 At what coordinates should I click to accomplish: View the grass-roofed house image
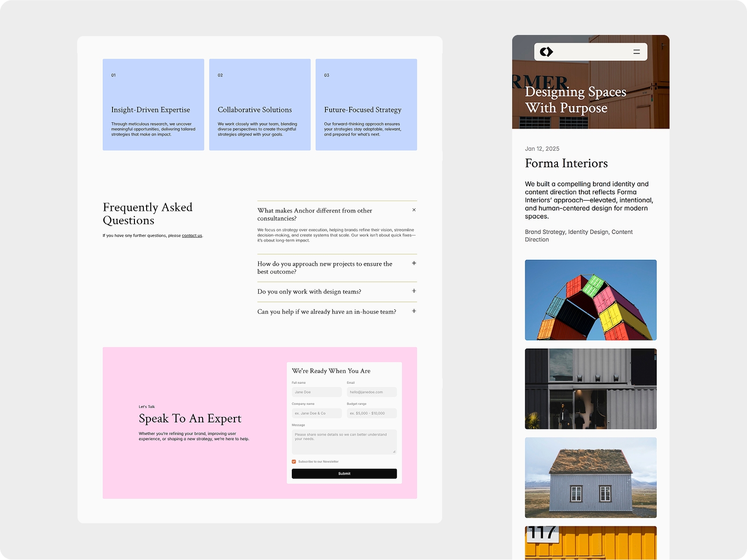pos(591,477)
